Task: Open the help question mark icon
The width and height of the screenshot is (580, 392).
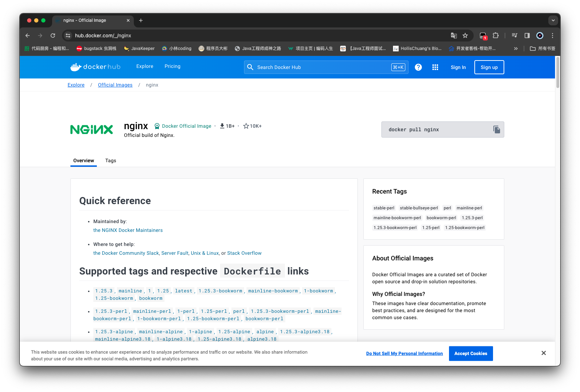Action: tap(418, 67)
